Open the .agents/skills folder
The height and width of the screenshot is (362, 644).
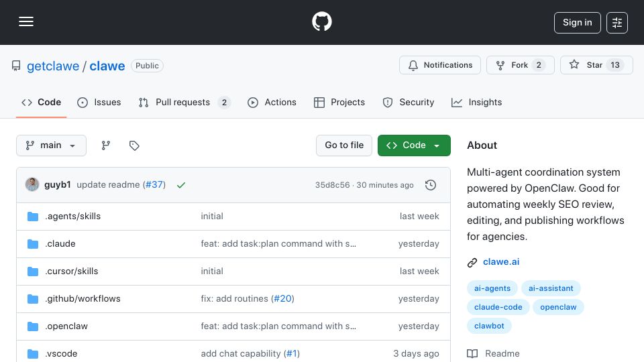[x=72, y=217]
